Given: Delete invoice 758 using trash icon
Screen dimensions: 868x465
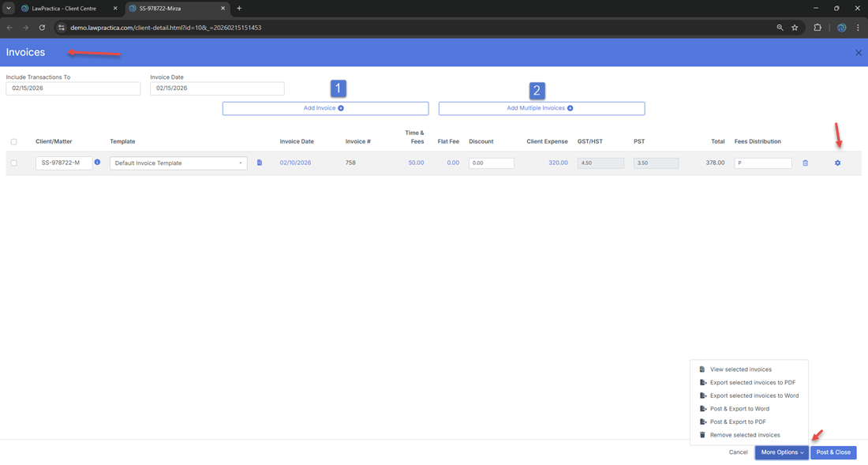Looking at the screenshot, I should coord(805,163).
